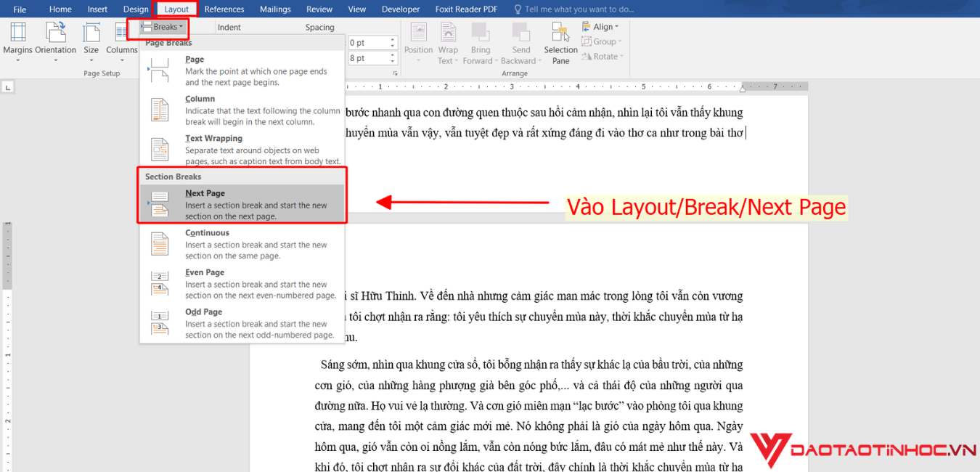Image resolution: width=980 pixels, height=472 pixels.
Task: Click the Page break icon in the menu
Action: (x=159, y=70)
